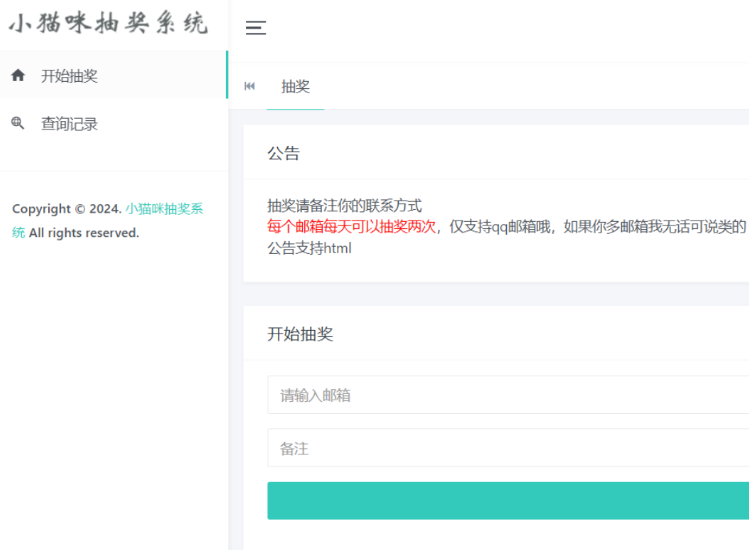Open the 查询记录 sidebar menu item
The height and width of the screenshot is (550, 749).
tap(69, 124)
